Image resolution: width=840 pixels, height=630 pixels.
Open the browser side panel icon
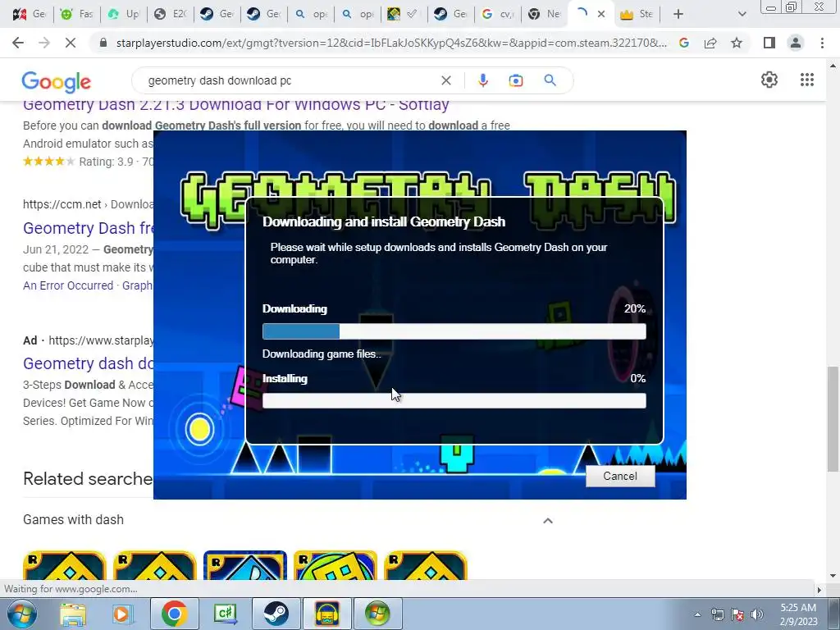click(769, 43)
